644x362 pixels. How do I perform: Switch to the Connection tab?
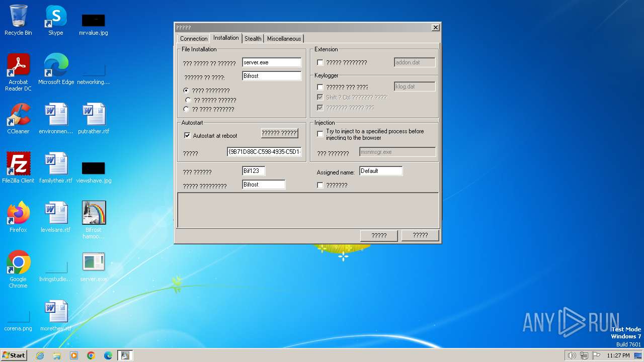(x=194, y=39)
